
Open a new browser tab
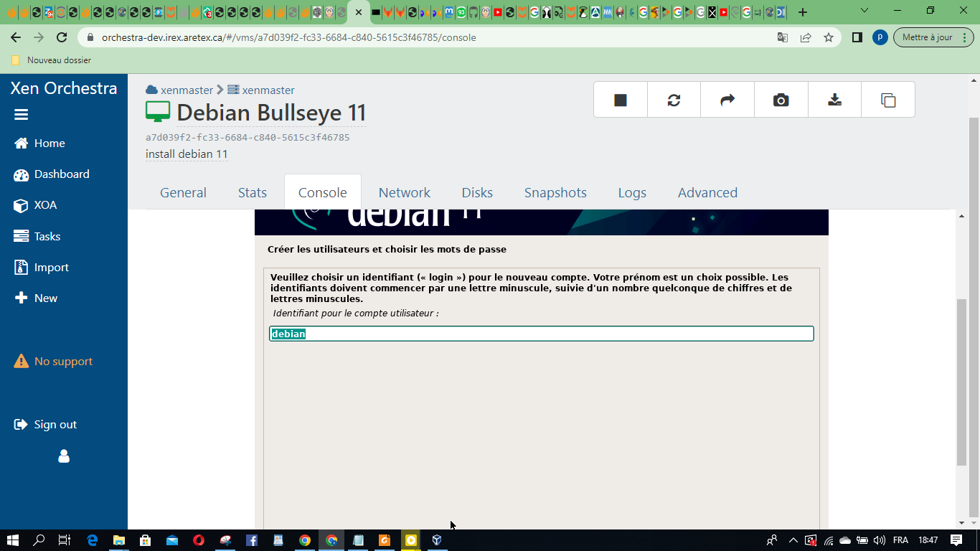[x=803, y=12]
